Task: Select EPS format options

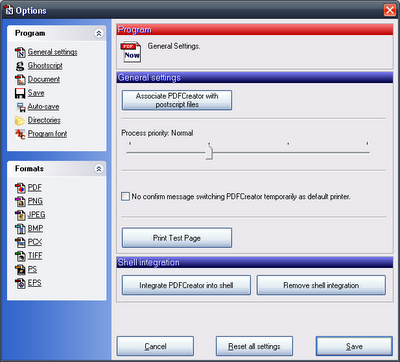Action: [35, 283]
